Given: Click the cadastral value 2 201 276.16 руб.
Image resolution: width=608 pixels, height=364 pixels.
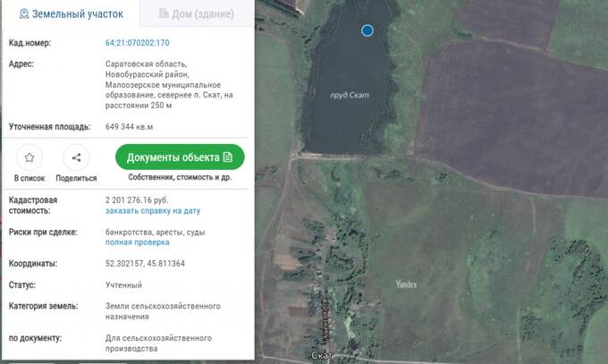Looking at the screenshot, I should coord(143,200).
